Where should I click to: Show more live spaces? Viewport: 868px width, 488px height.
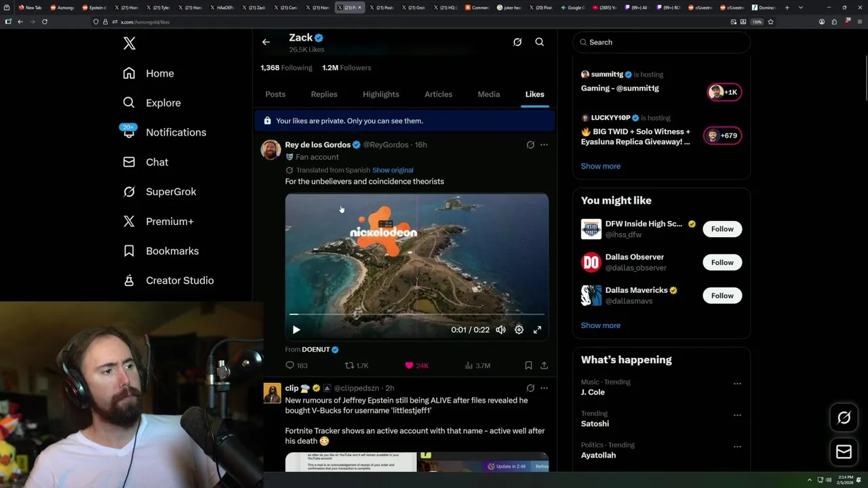tap(601, 166)
